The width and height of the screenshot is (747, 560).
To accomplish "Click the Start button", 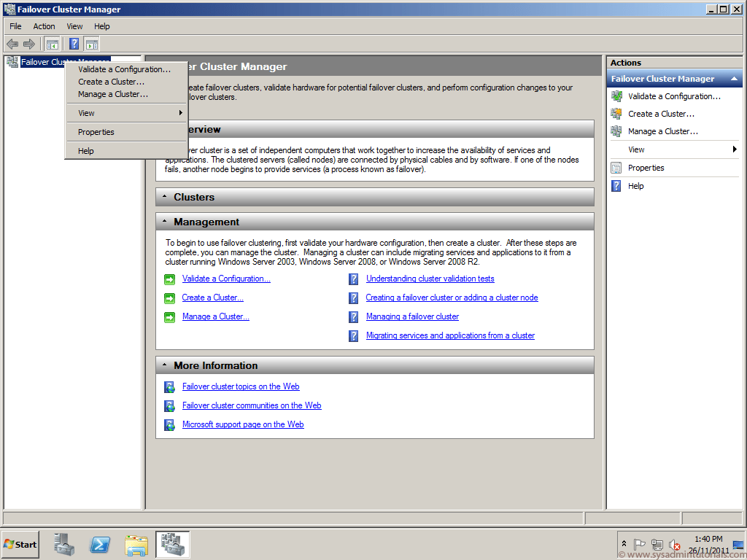I will (20, 544).
